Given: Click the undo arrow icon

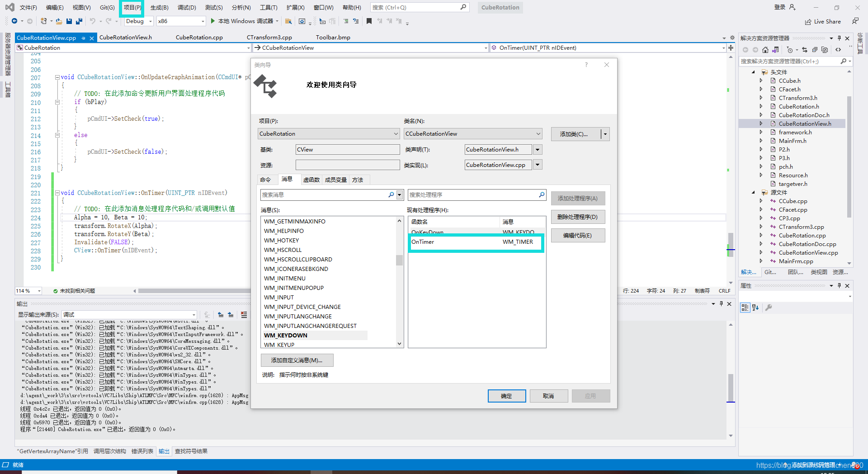Looking at the screenshot, I should point(92,21).
